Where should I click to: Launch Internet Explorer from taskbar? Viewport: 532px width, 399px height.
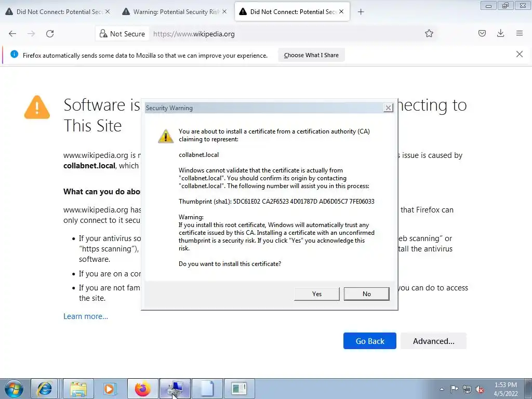(x=44, y=389)
